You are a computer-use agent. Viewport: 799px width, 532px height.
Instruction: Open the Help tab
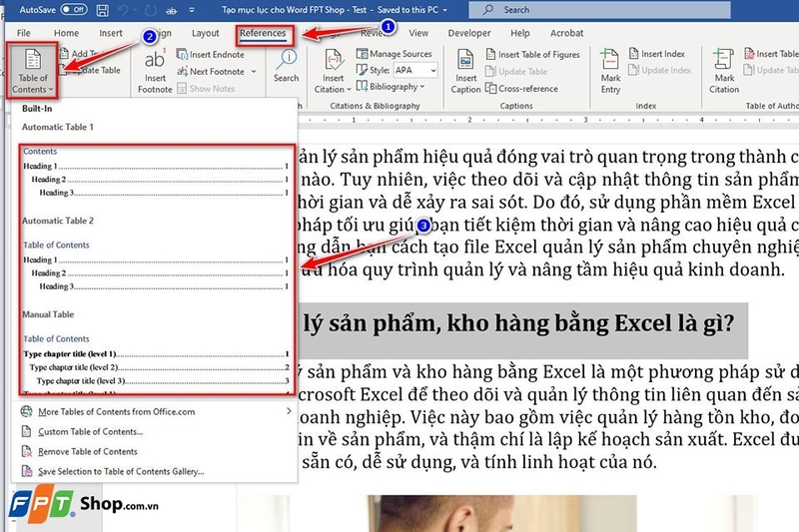520,33
